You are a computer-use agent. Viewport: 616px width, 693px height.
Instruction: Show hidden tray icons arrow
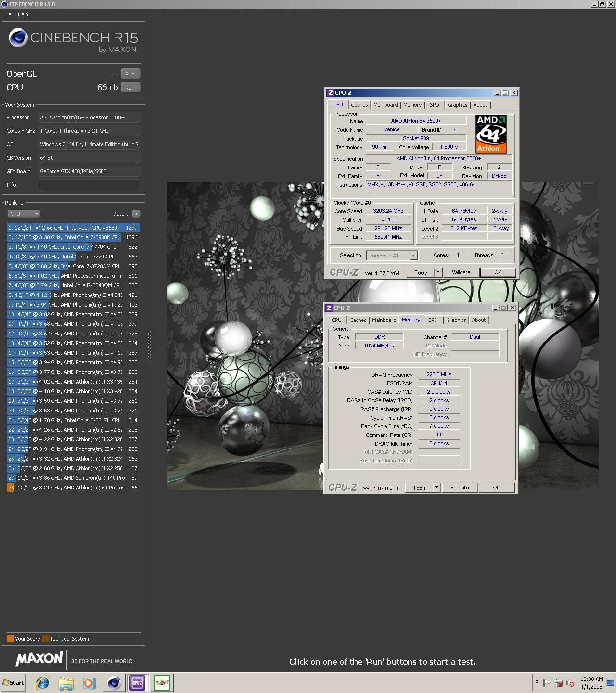(x=537, y=682)
